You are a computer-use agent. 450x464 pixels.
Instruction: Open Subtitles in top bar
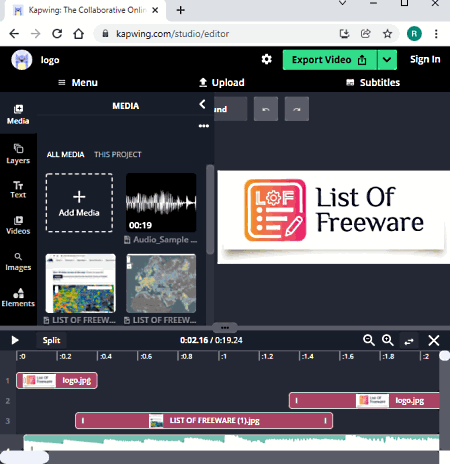[x=373, y=83]
